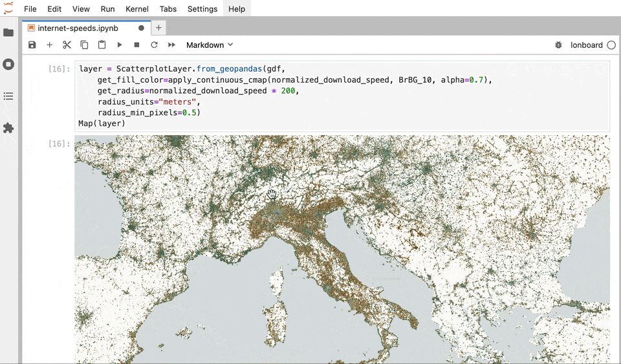Click the radius_min_pixels=0.5 line
The height and width of the screenshot is (364, 621).
pyautogui.click(x=149, y=112)
